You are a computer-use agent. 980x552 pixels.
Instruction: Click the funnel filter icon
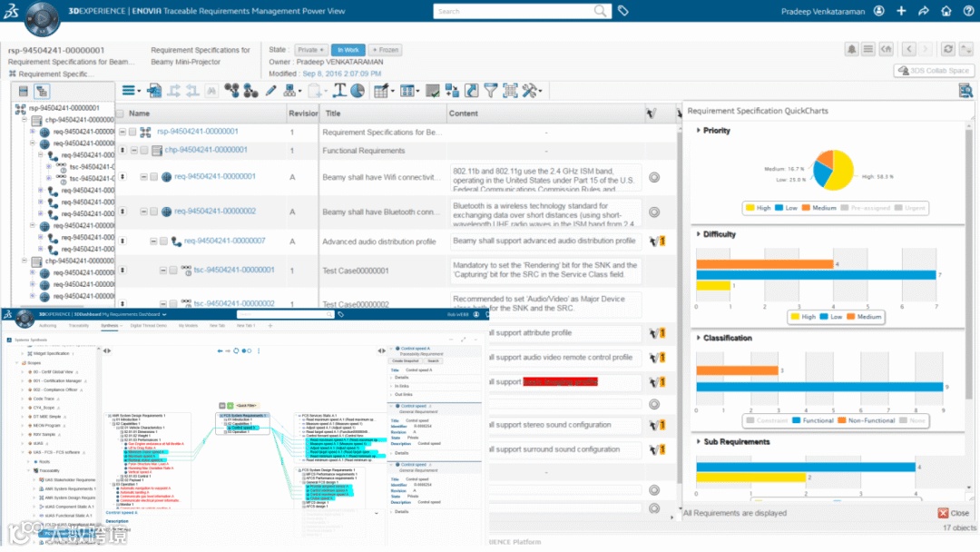coord(491,91)
